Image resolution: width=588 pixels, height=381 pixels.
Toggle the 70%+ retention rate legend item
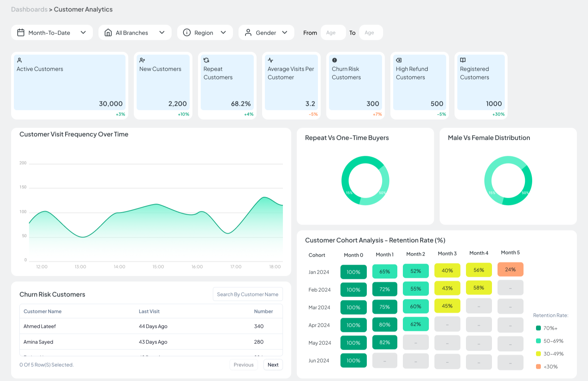tap(547, 328)
